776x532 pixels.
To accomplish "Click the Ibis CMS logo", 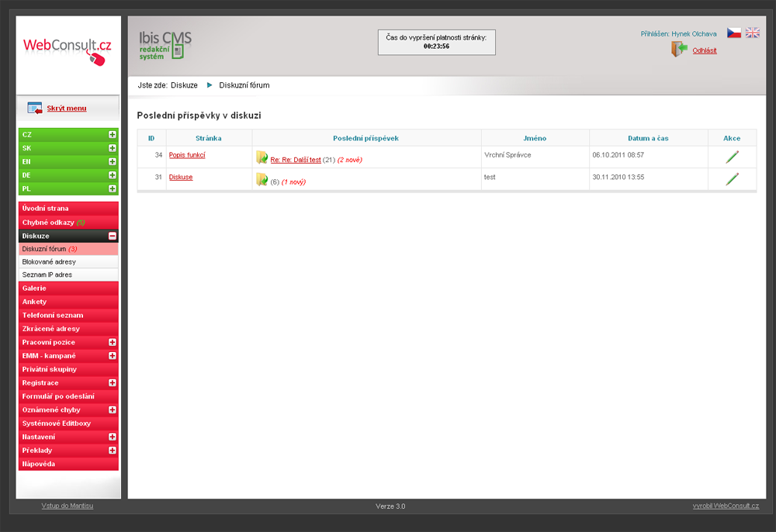I will coord(165,45).
